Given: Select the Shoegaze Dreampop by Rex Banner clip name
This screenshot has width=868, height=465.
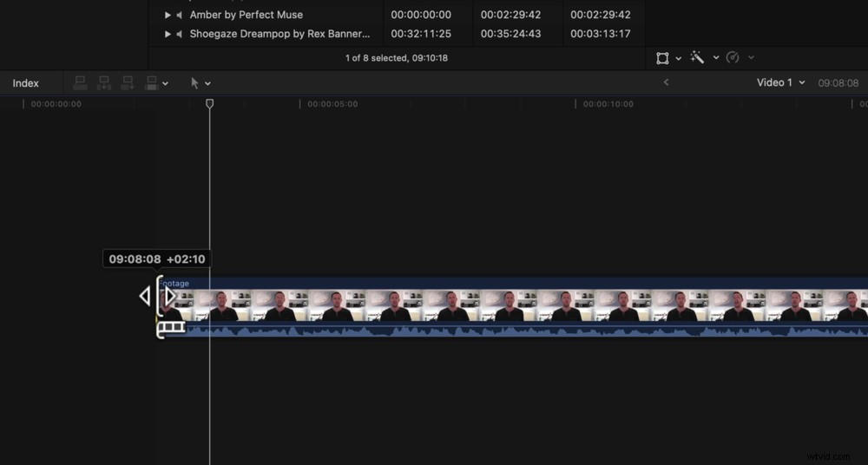Looking at the screenshot, I should click(x=280, y=34).
